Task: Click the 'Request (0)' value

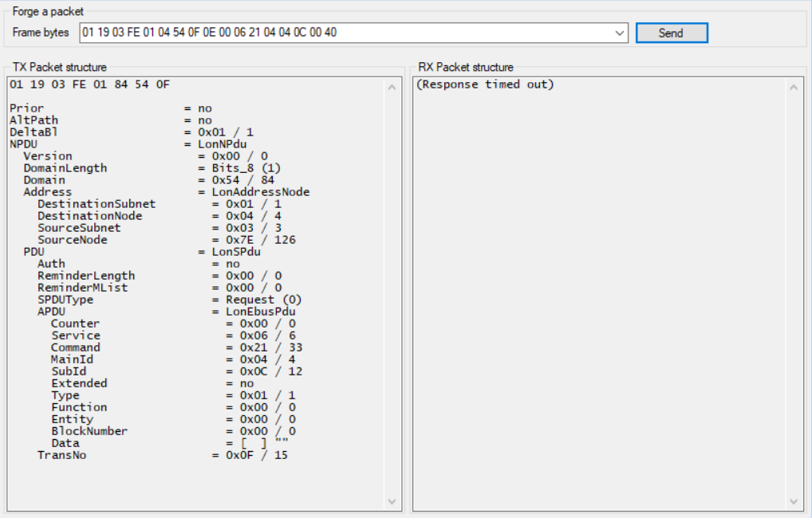Action: 263,299
